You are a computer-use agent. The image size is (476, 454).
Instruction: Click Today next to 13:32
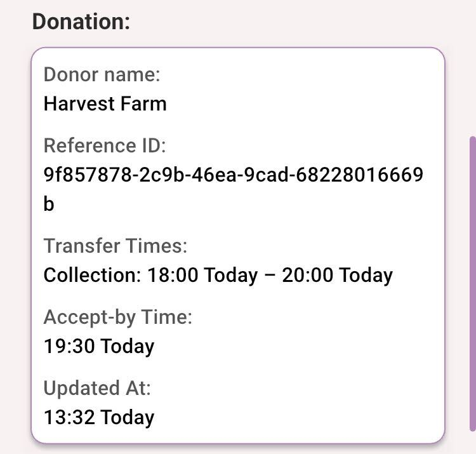coord(128,417)
